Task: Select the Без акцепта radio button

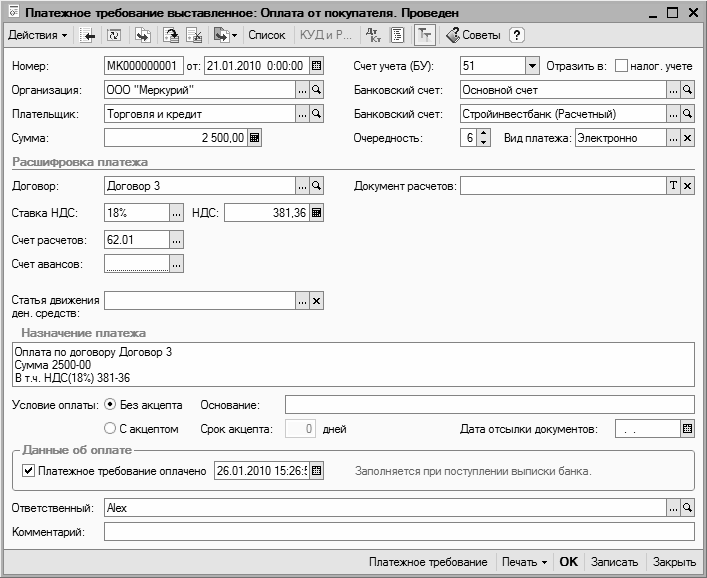Action: (110, 404)
